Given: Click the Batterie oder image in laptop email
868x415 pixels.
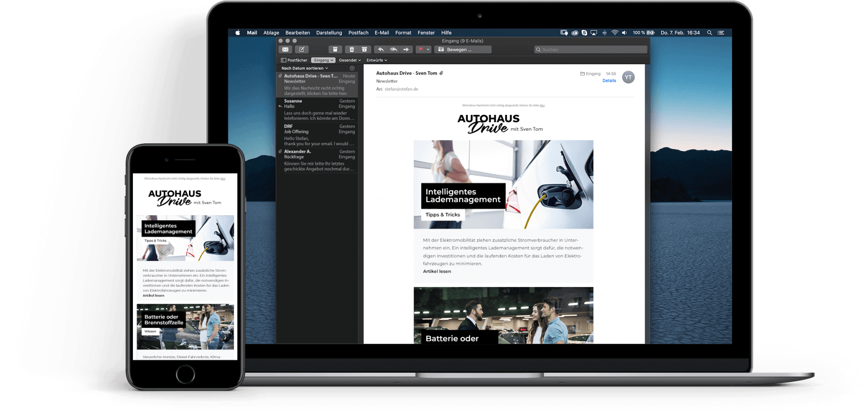Looking at the screenshot, I should (x=503, y=316).
